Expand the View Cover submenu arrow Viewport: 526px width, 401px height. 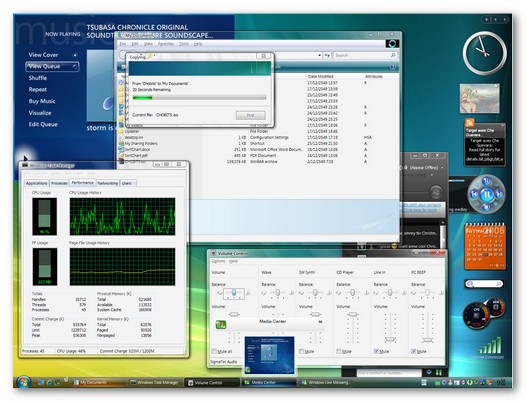[75, 55]
